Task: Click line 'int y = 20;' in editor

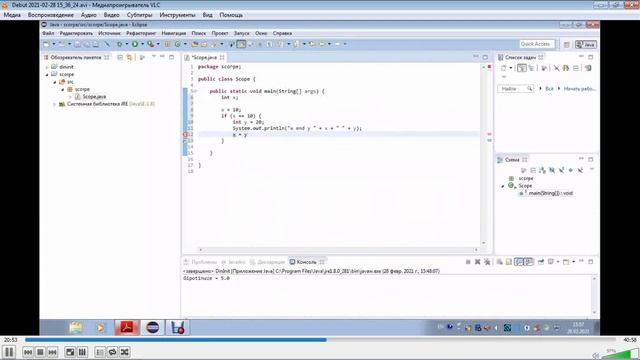Action: click(x=248, y=122)
